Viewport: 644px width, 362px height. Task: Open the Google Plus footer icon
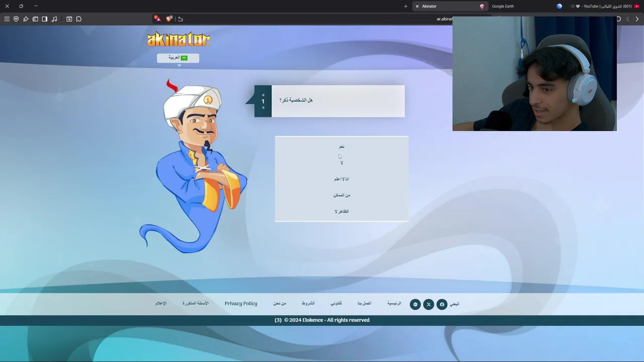coord(415,304)
